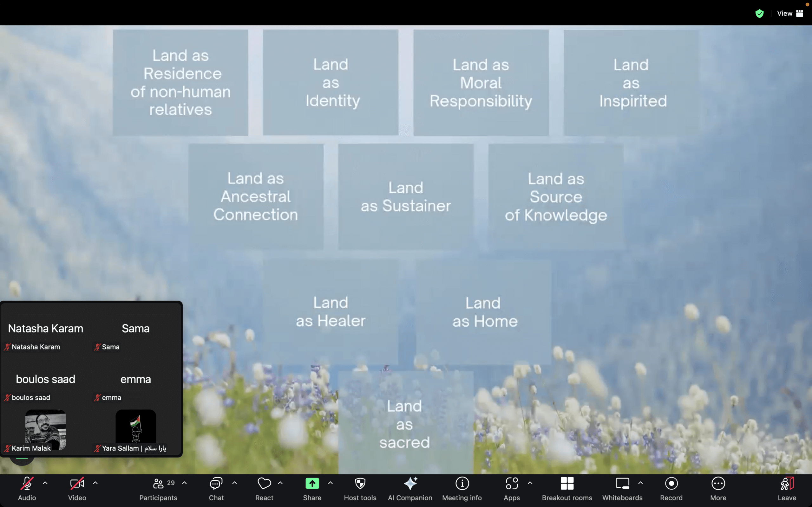Unmute audio using the microphone icon
The height and width of the screenshot is (507, 812).
tap(27, 484)
